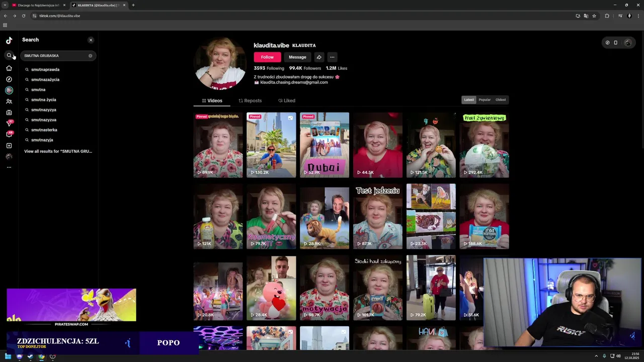Open video with 44.5K views

click(378, 145)
